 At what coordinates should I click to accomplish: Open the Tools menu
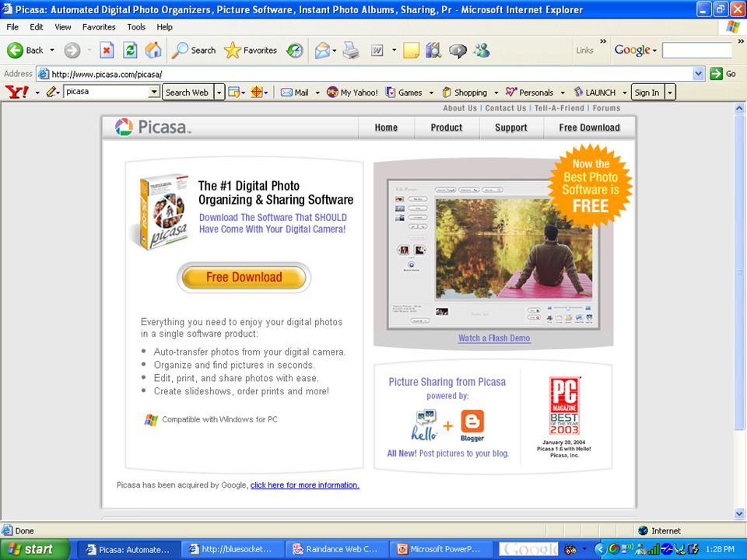[135, 27]
